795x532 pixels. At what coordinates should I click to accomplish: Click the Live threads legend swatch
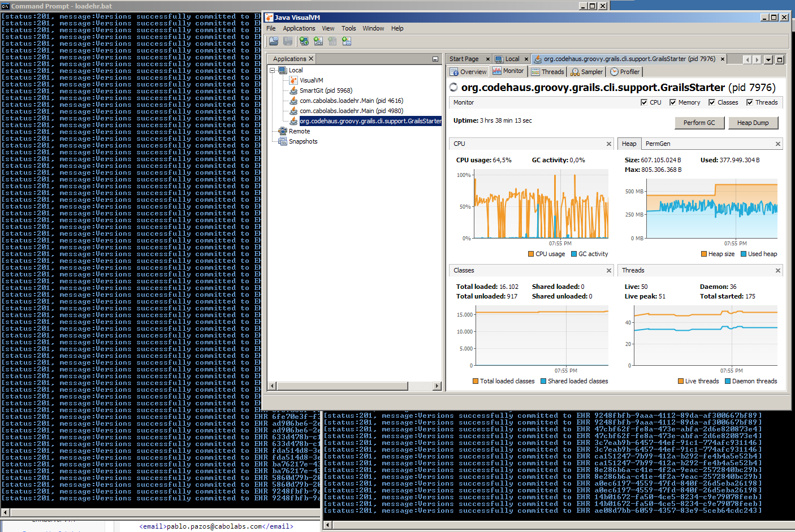(x=681, y=381)
